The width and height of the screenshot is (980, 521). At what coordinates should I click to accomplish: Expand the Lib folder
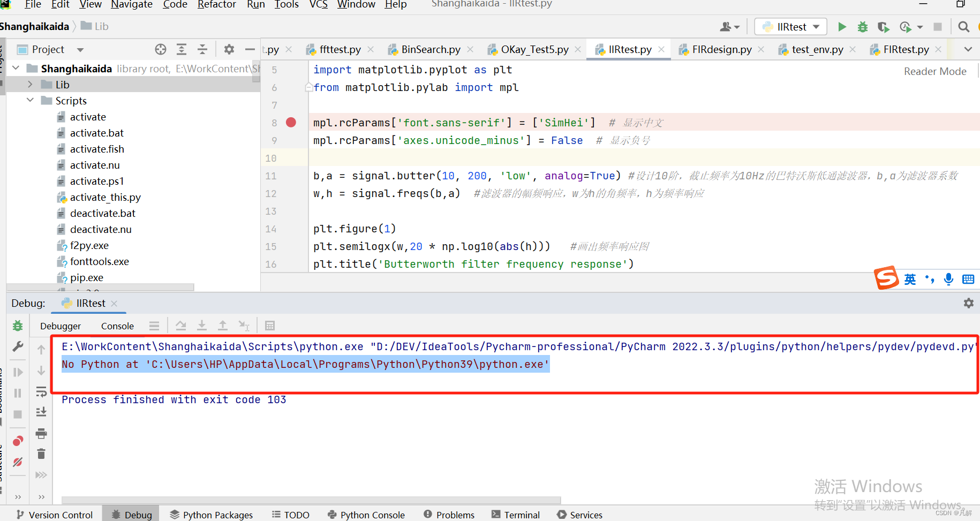pyautogui.click(x=30, y=85)
